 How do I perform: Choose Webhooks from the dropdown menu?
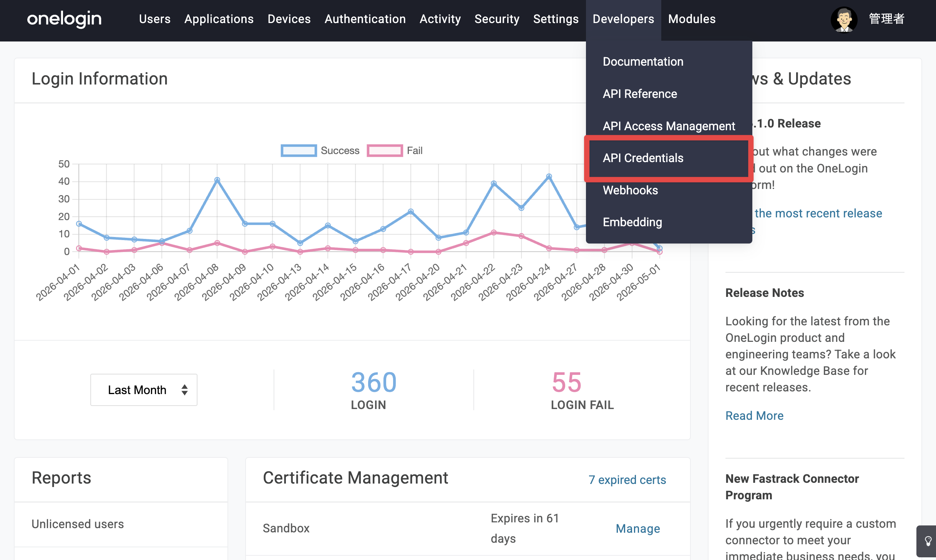630,190
